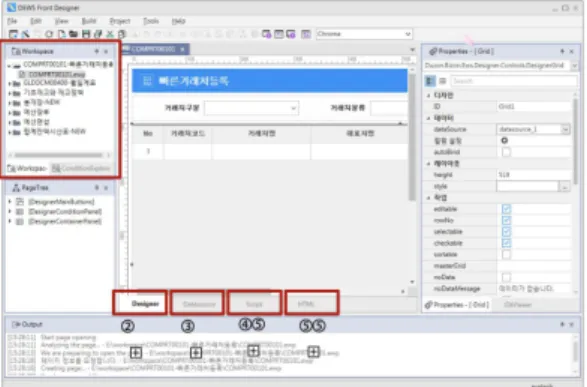Click the Workspace panel horizontal scrollbar
Viewport: 587px width, 387px height.
click(x=59, y=155)
